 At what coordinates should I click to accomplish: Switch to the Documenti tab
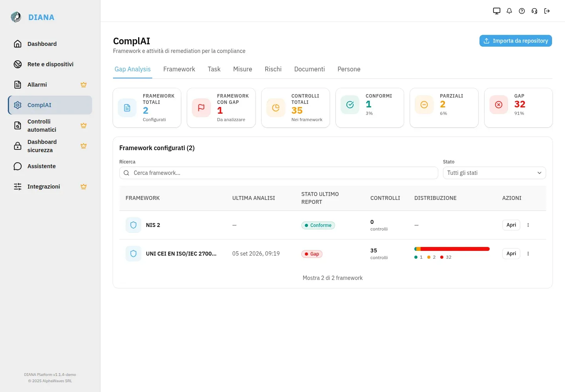point(310,69)
